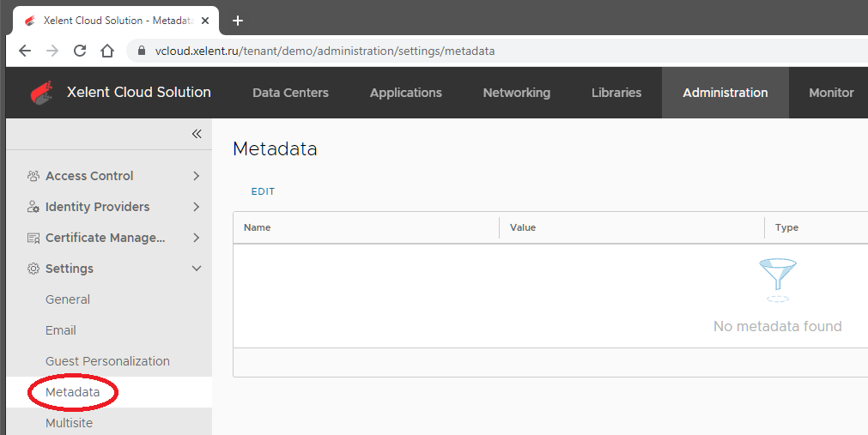This screenshot has height=435, width=868.
Task: Select Guest Personalization in Settings
Action: coord(107,361)
